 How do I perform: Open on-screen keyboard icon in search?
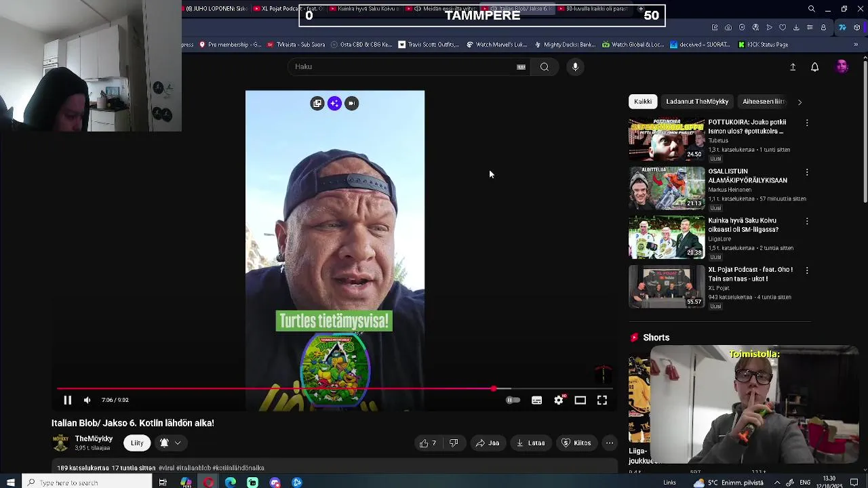(521, 67)
